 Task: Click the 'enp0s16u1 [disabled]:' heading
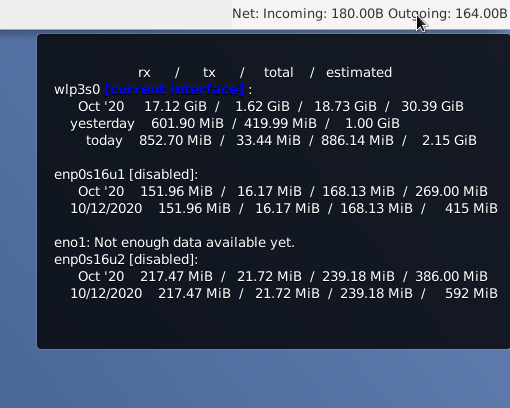(126, 175)
